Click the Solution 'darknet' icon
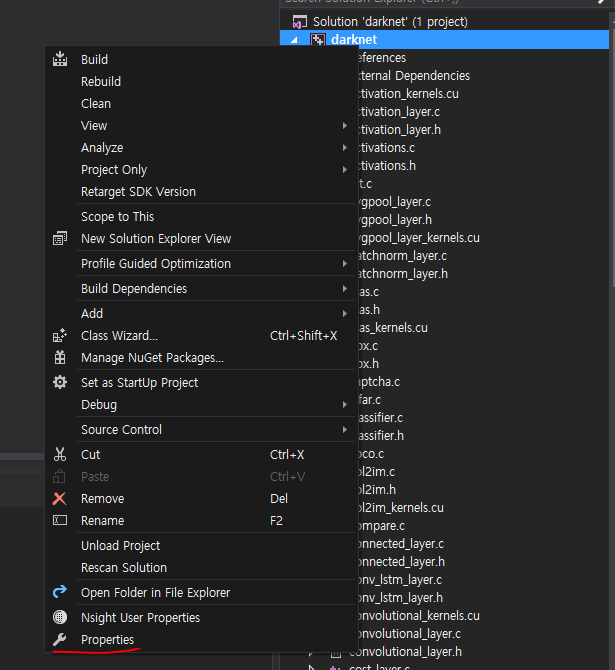Viewport: 615px width, 670px height. pos(300,22)
